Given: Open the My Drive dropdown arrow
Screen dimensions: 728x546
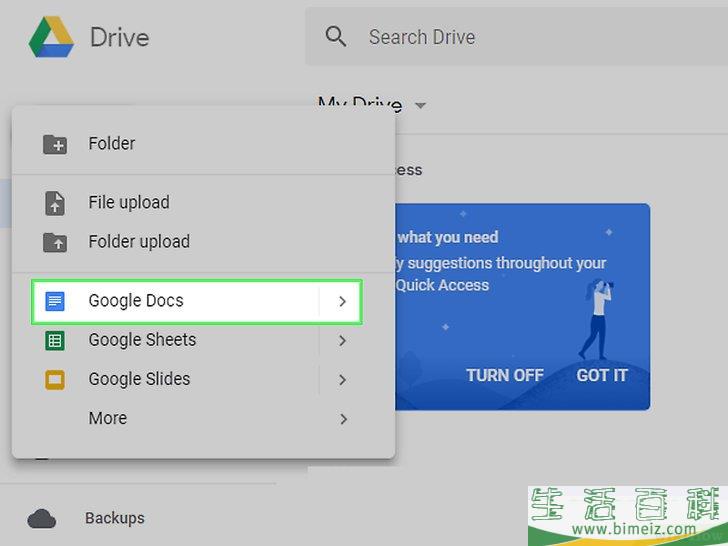Looking at the screenshot, I should pyautogui.click(x=420, y=105).
